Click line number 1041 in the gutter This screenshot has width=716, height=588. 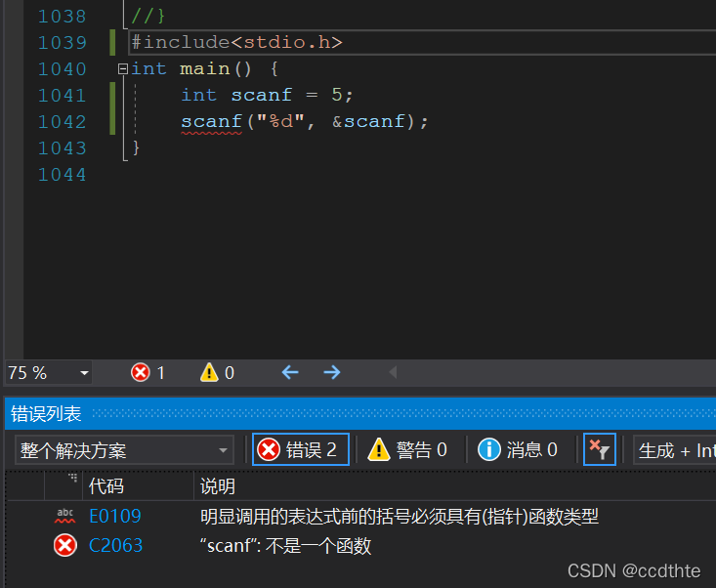tap(62, 96)
